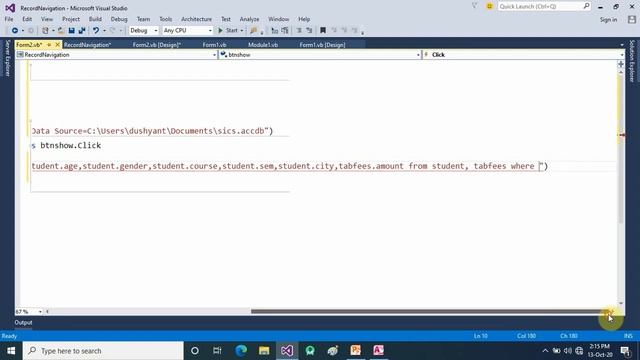Viewport: 640px width, 360px height.
Task: Click the vertical scrollbar down arrow
Action: [621, 304]
